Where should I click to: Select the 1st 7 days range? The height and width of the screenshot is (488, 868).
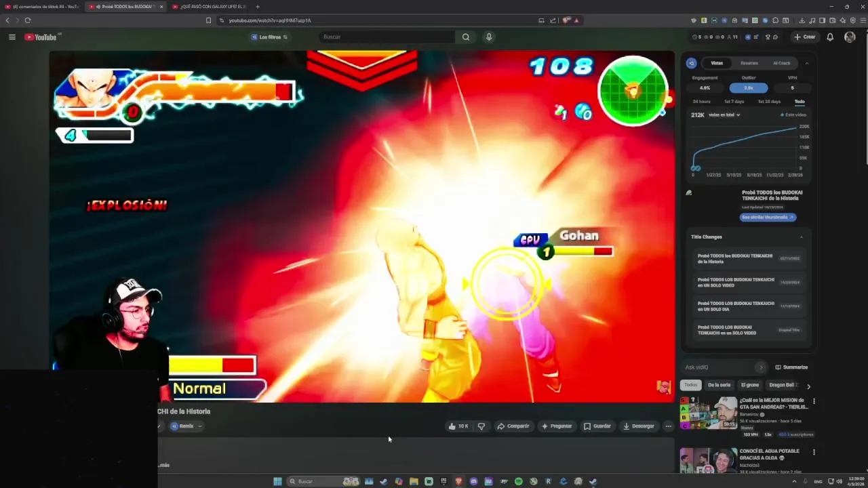coord(734,102)
